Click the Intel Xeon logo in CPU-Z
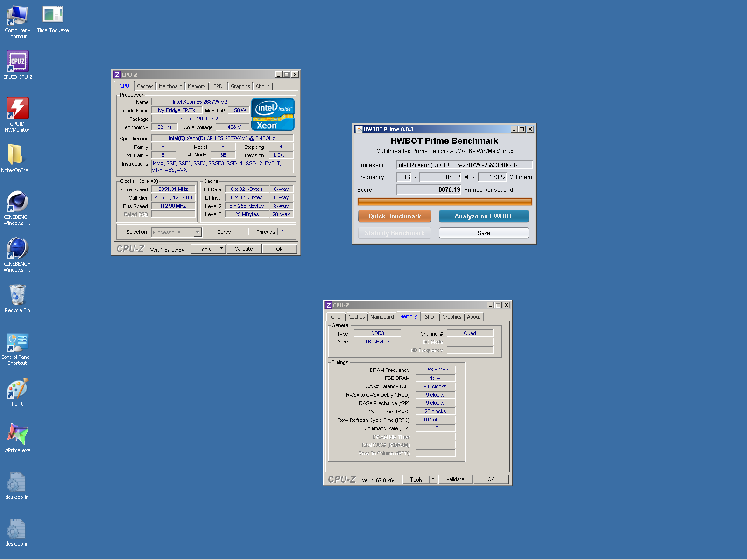 [273, 114]
